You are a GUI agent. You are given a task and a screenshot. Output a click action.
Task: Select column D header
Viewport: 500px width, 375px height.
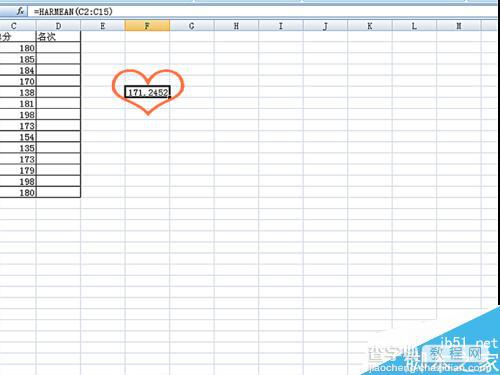[58, 26]
